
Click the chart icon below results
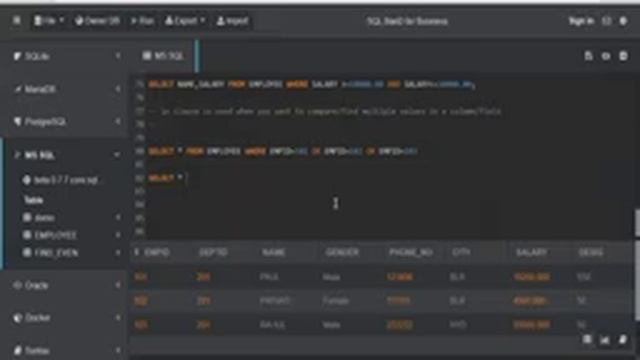(605, 340)
